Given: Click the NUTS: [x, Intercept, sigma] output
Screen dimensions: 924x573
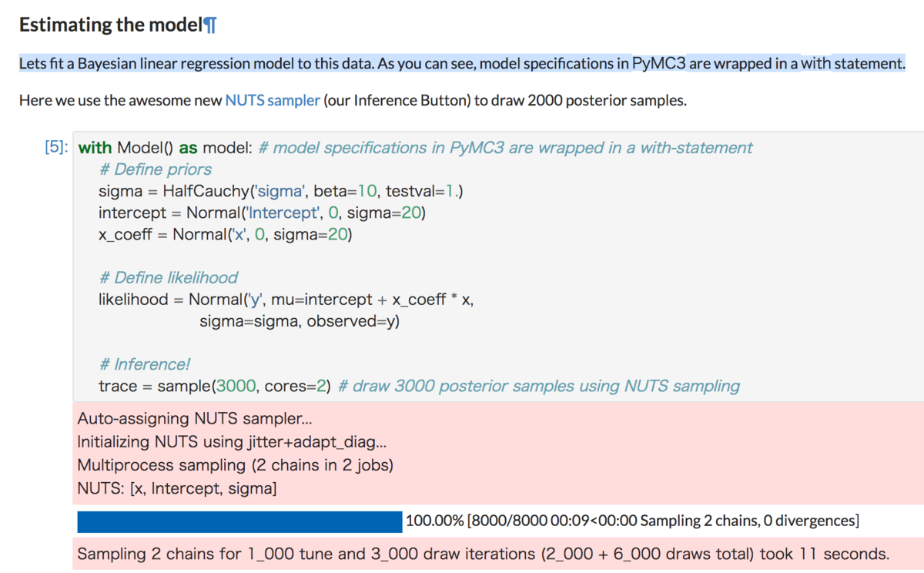Looking at the screenshot, I should coord(177,488).
